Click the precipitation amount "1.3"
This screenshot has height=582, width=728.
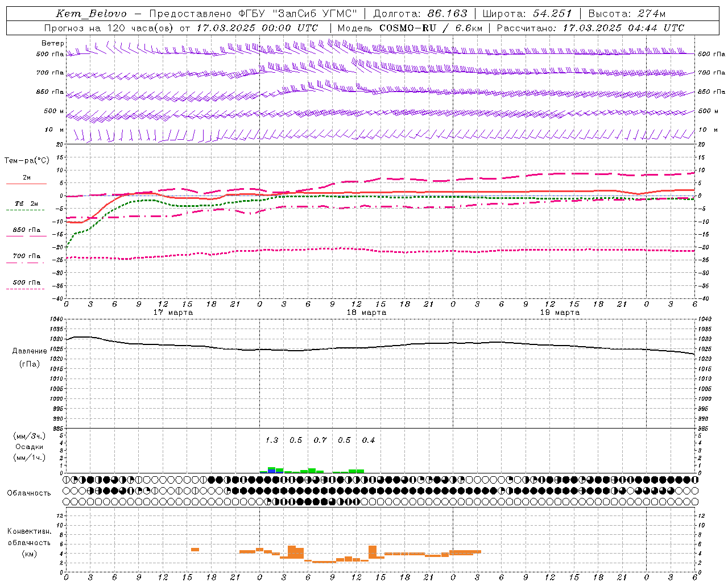(x=272, y=440)
